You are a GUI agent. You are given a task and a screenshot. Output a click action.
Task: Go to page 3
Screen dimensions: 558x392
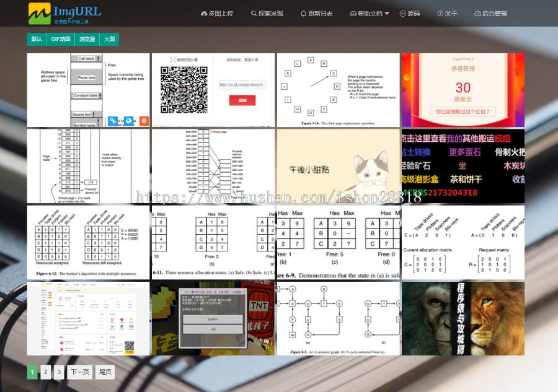59,372
